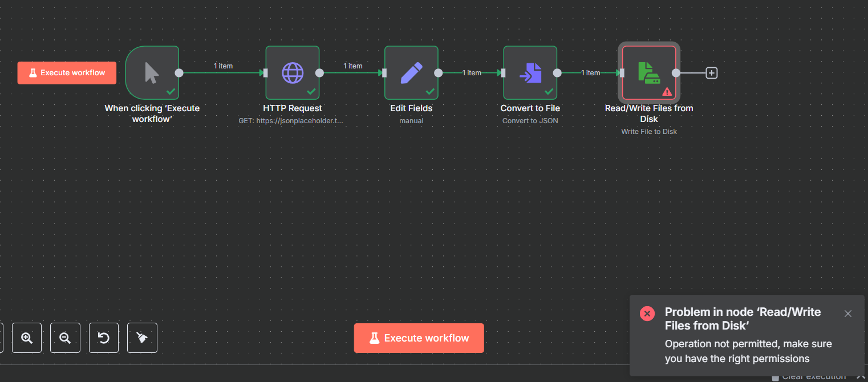Click the green checkmark on the Convert to File node

click(x=549, y=91)
